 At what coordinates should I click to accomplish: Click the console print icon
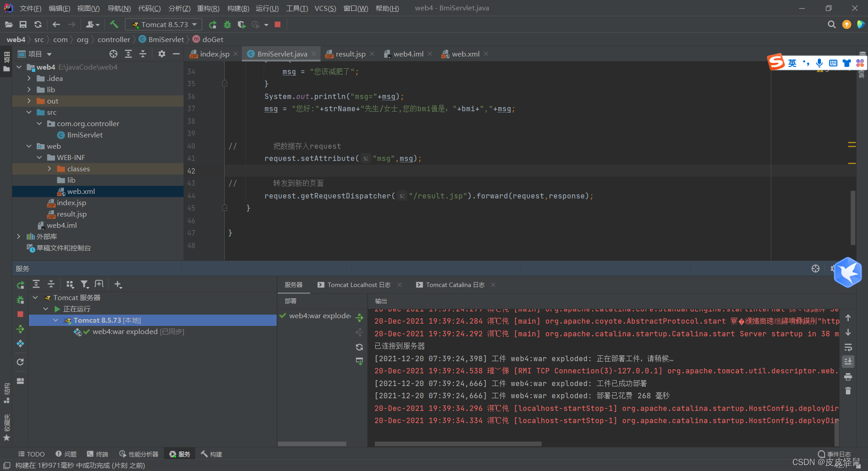[x=848, y=377]
